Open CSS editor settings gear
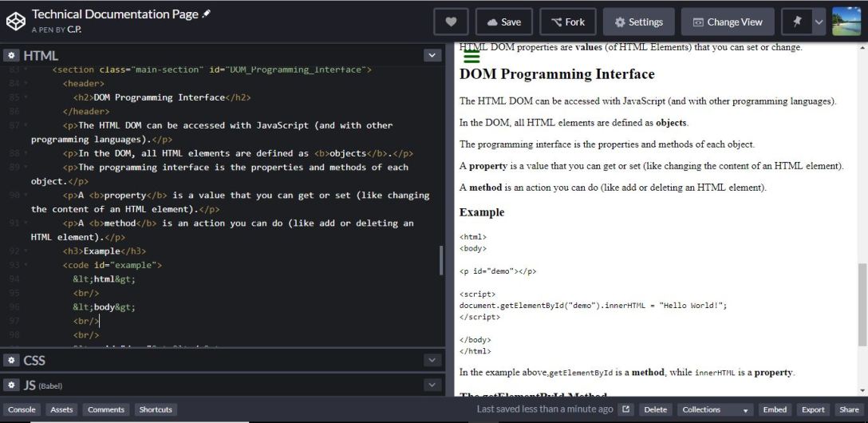Screen dimensions: 868x423 pos(12,360)
